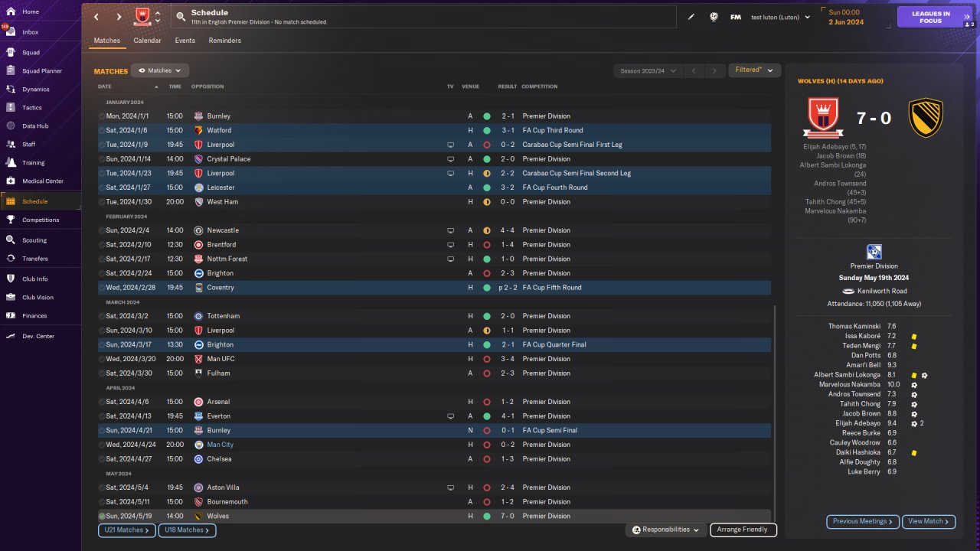Open Scouting in the sidebar
This screenshot has width=980, height=551.
(x=41, y=240)
